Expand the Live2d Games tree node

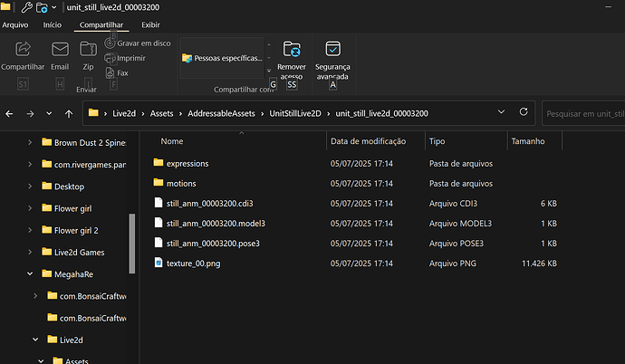click(30, 252)
